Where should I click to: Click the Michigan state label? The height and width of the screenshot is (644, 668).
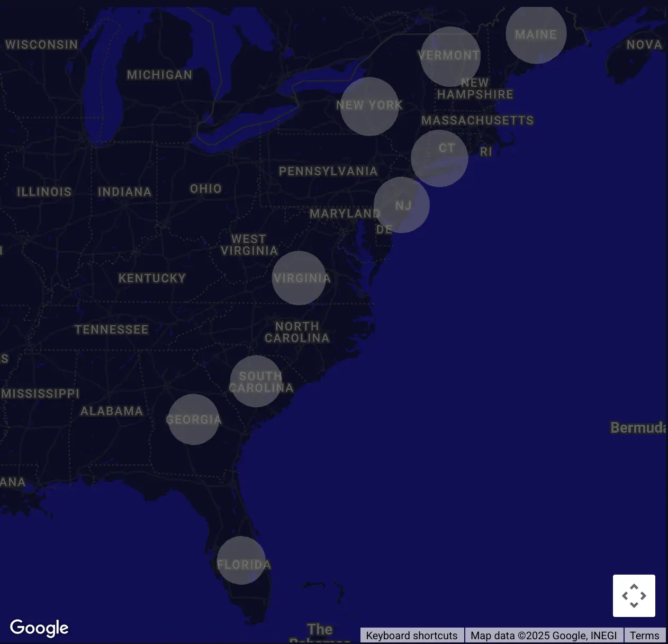coord(159,75)
